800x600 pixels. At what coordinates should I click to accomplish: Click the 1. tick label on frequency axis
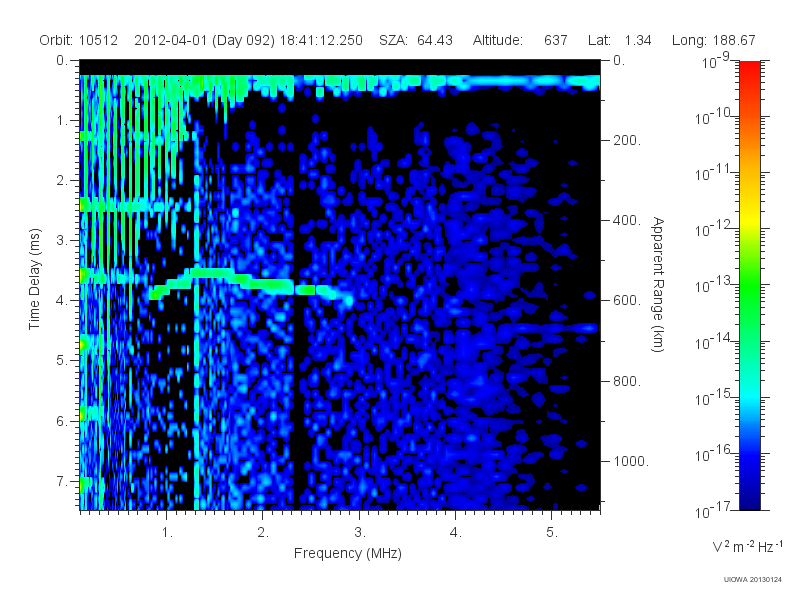(x=167, y=533)
